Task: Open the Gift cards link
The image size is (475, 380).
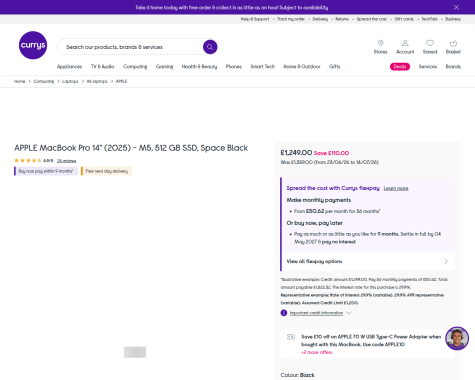Action: (404, 19)
